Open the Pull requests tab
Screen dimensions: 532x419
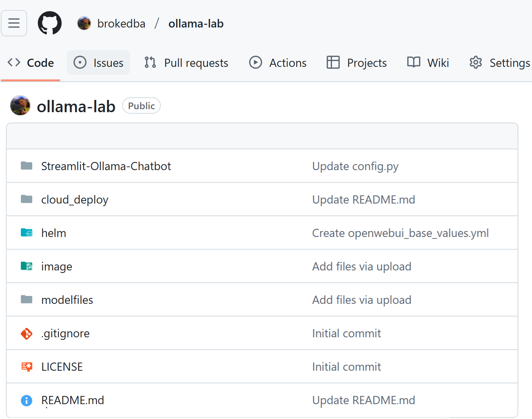(x=186, y=63)
